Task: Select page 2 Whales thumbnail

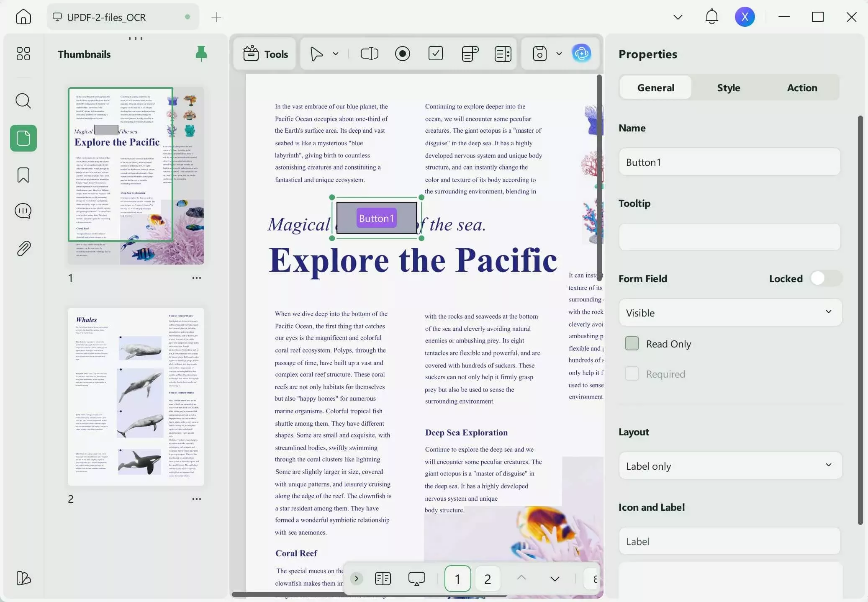Action: 136,397
